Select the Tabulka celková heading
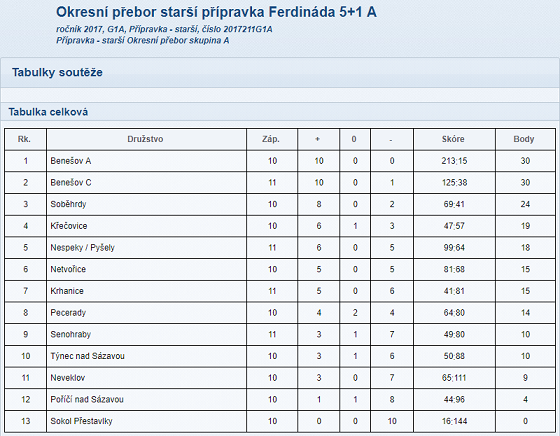The width and height of the screenshot is (560, 436). (48, 112)
